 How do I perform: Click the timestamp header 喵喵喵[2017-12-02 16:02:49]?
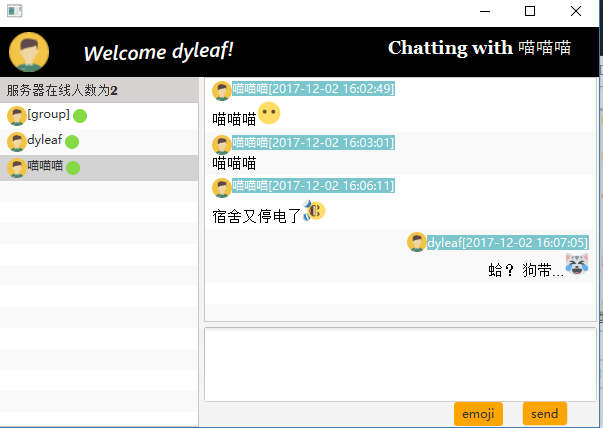click(313, 88)
